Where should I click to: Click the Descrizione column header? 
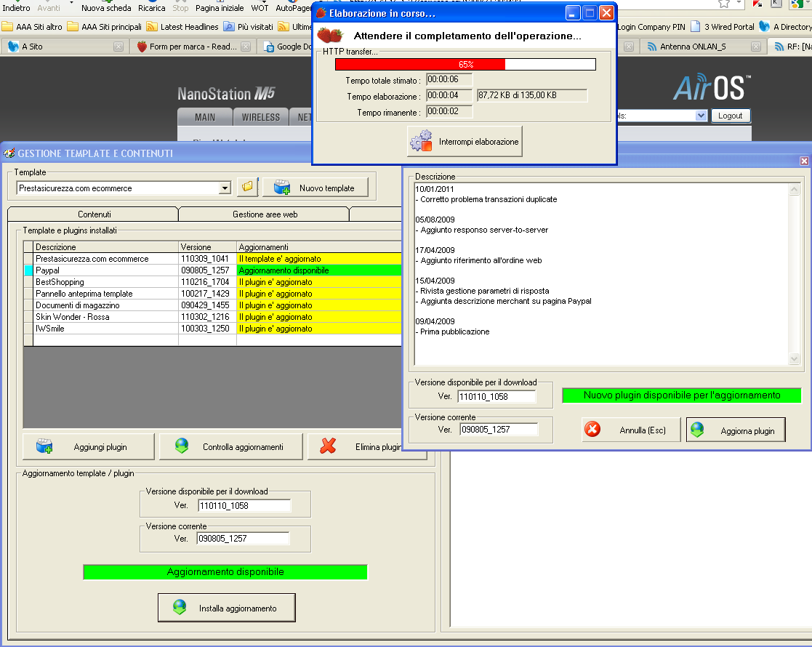tap(105, 247)
